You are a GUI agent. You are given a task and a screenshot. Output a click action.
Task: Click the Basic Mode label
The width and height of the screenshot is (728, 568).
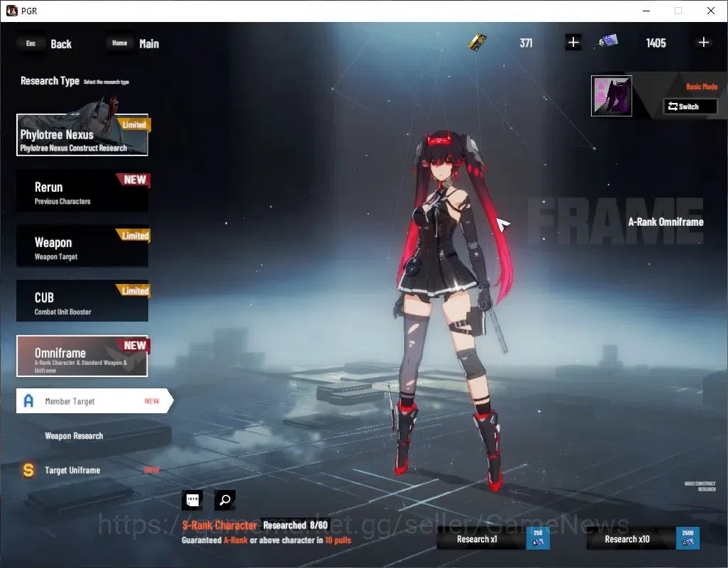pos(702,87)
